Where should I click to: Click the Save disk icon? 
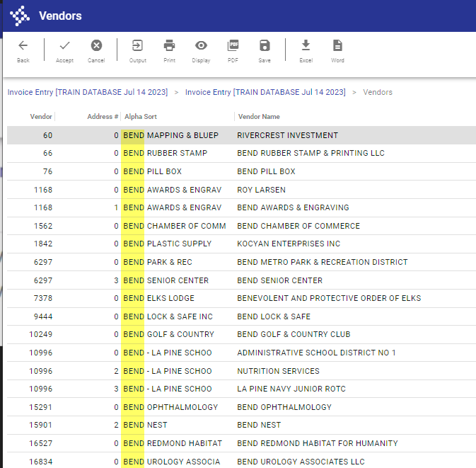point(265,45)
